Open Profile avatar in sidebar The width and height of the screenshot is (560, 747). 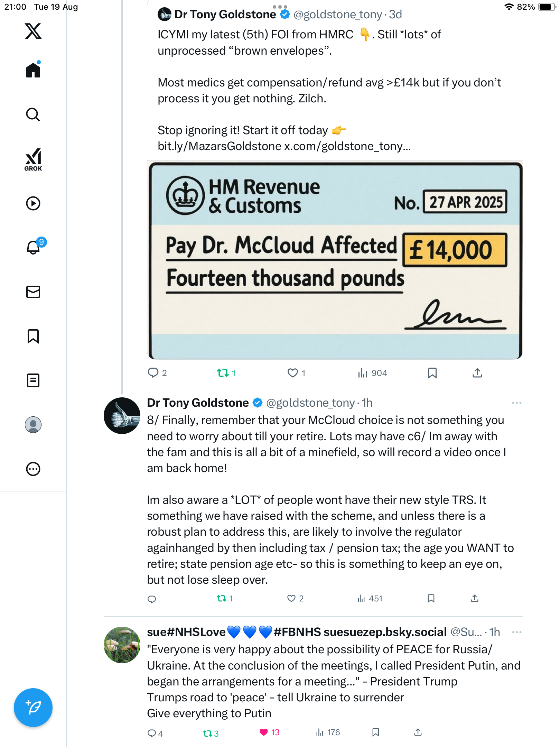coord(33,425)
